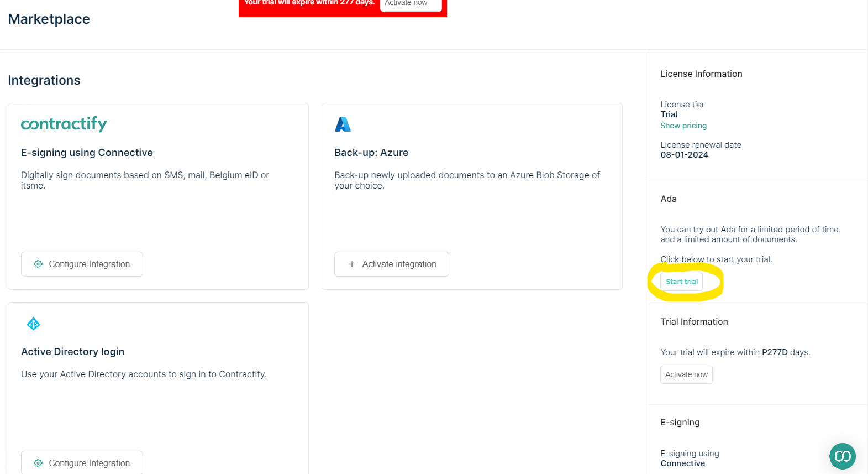The width and height of the screenshot is (868, 474).
Task: Select the Back-up: Azure card title
Action: (x=371, y=153)
